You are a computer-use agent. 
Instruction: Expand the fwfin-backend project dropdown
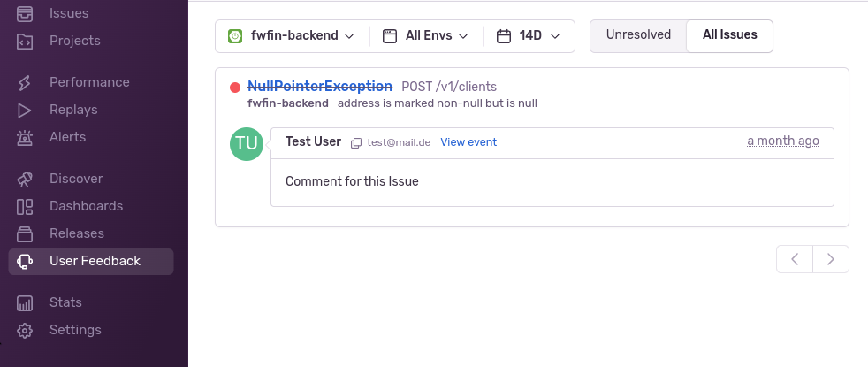[291, 36]
